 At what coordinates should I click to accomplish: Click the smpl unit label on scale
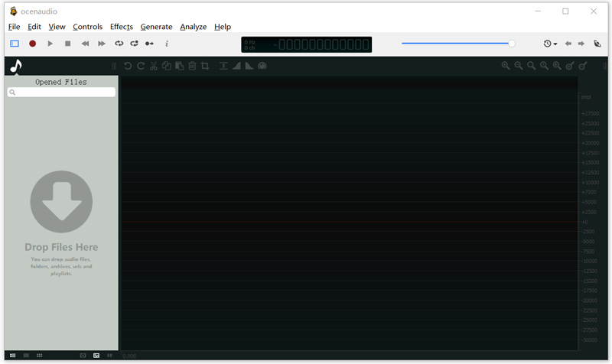click(x=586, y=97)
